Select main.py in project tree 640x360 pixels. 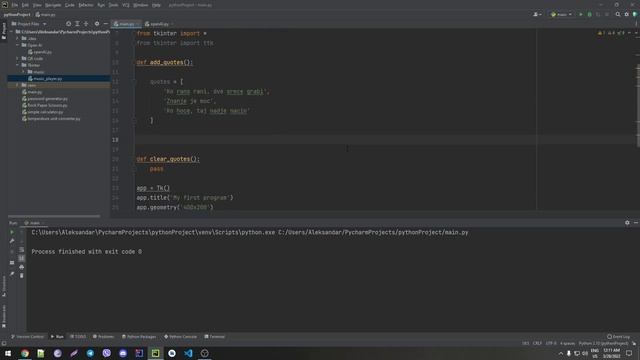(x=35, y=92)
